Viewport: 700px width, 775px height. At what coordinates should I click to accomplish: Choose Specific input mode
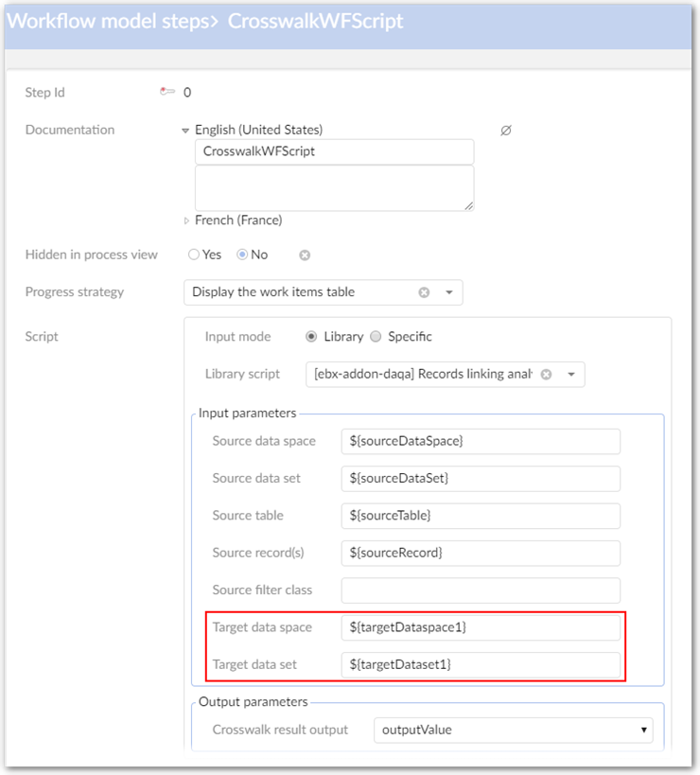tap(376, 337)
